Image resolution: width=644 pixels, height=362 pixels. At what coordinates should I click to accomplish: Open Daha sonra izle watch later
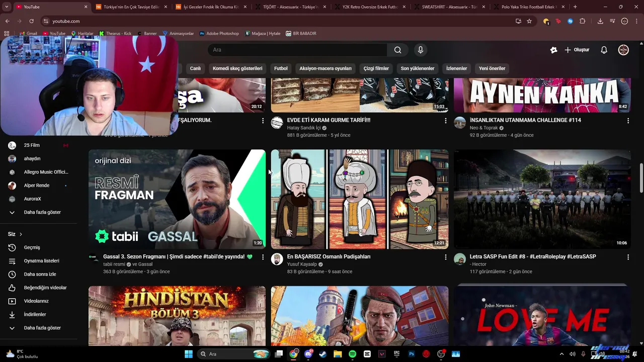click(x=38, y=274)
